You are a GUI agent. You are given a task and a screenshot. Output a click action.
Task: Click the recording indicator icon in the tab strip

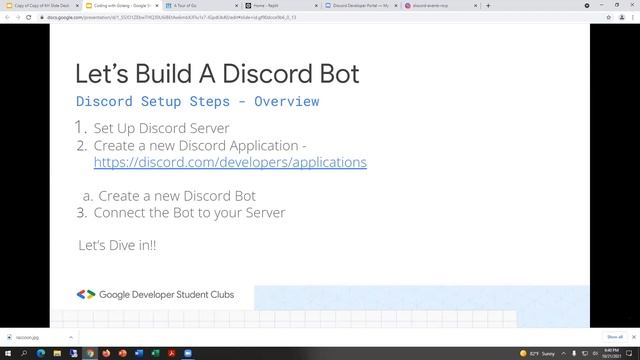(x=587, y=6)
